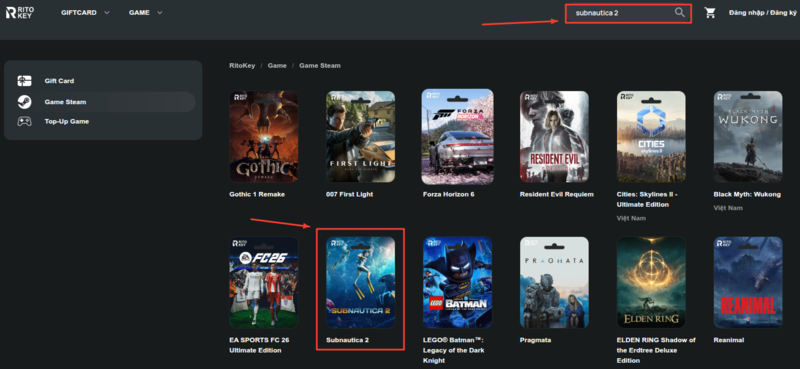
Task: Click the RitoKey logo in the header
Action: [x=20, y=12]
